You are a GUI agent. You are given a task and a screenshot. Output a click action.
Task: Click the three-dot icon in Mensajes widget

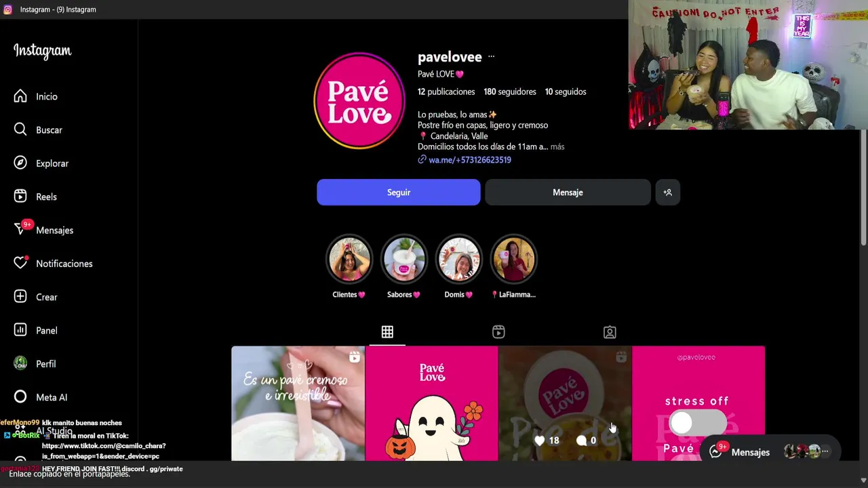[825, 451]
